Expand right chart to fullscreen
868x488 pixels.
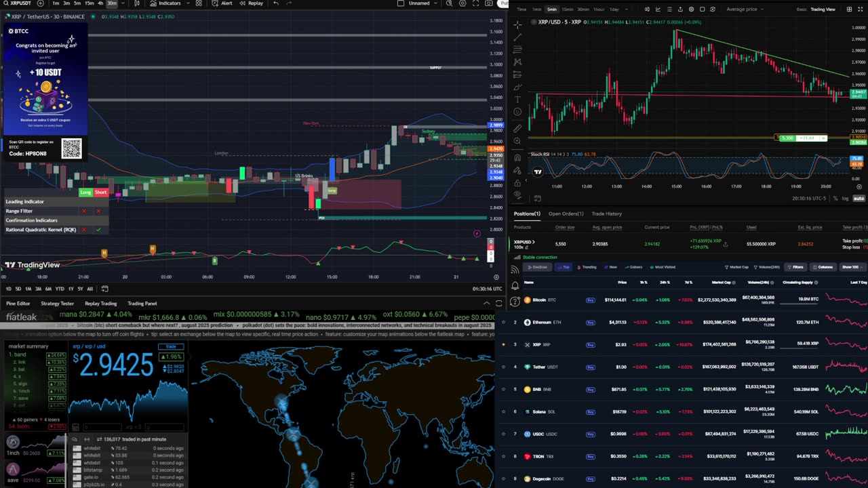click(x=861, y=9)
